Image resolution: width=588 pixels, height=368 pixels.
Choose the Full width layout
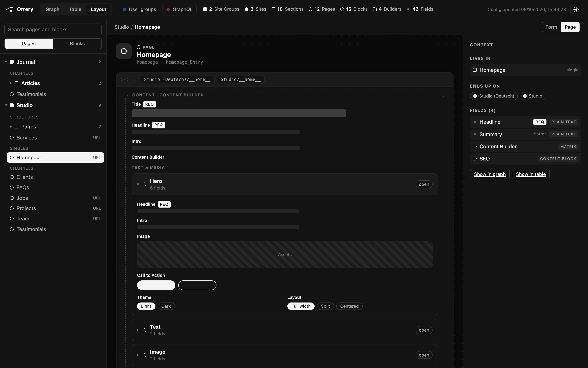tap(301, 306)
